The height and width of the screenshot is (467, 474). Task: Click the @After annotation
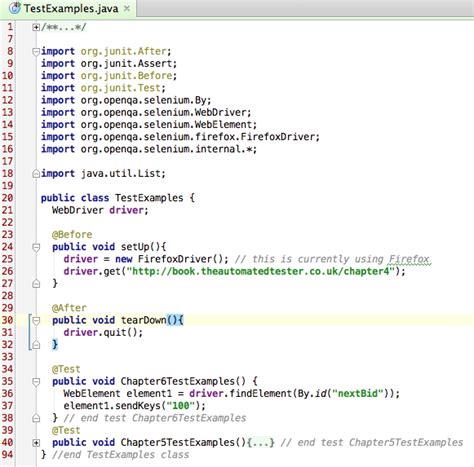(x=69, y=308)
